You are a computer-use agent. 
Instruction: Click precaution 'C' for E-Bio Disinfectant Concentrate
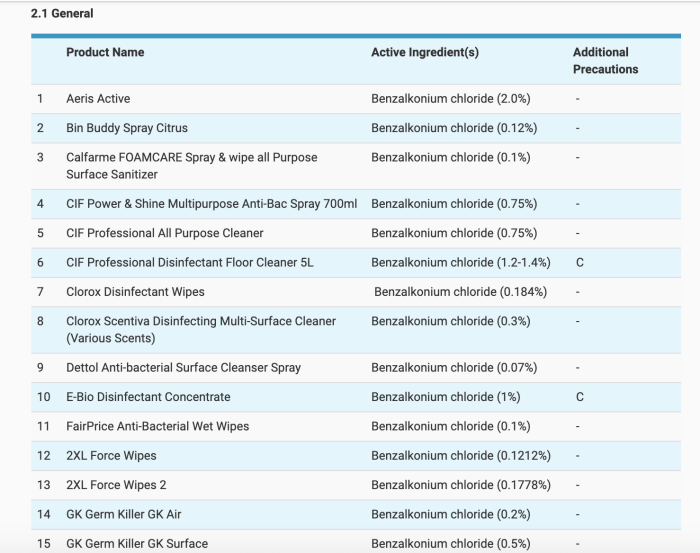579,397
